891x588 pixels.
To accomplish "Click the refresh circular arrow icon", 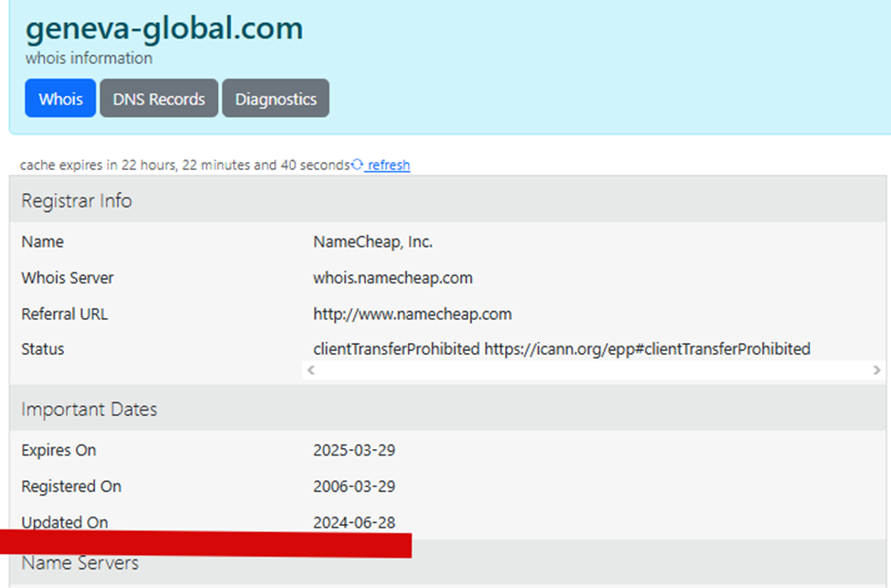I will 358,165.
